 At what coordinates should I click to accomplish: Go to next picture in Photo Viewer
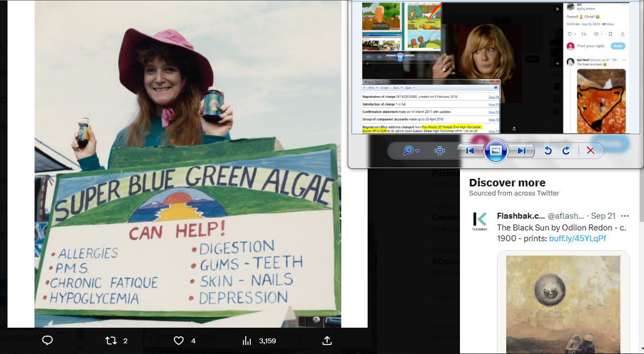[x=522, y=151]
